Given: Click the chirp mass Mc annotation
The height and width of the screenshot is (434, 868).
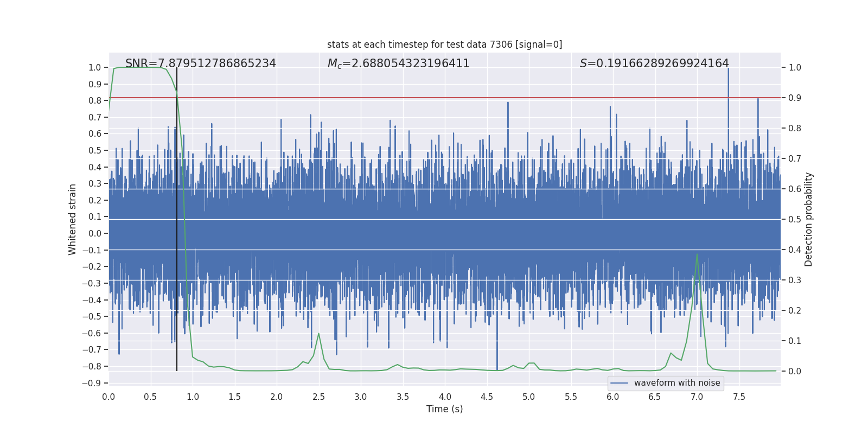Looking at the screenshot, I should pos(398,63).
